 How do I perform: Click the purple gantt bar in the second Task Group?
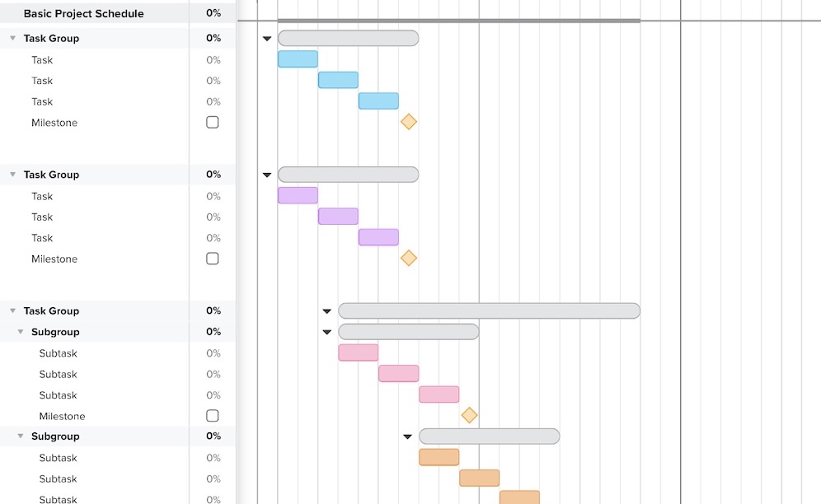pyautogui.click(x=298, y=195)
